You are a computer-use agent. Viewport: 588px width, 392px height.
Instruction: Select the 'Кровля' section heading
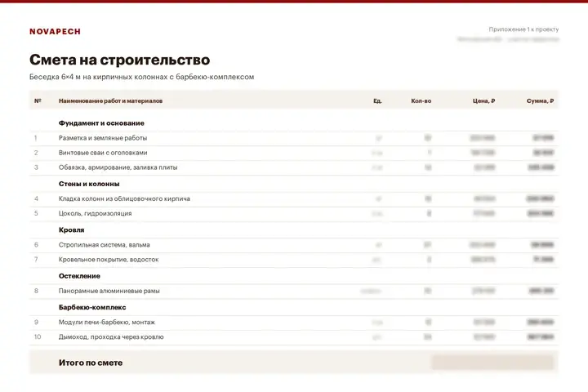[71, 230]
